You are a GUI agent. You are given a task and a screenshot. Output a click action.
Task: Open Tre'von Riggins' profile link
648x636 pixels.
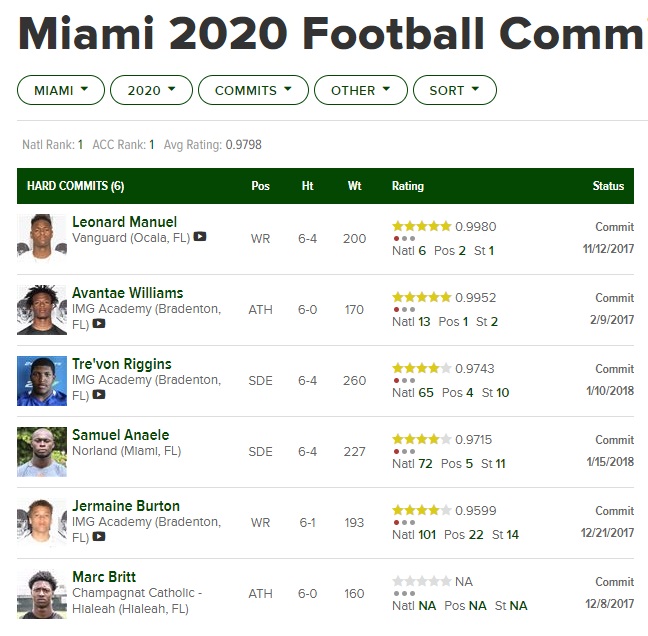point(121,364)
